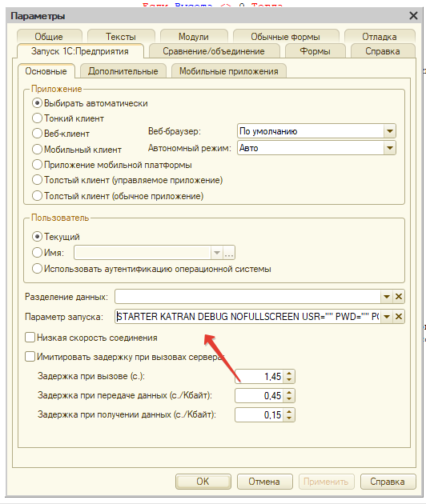This screenshot has height=504, width=426.
Task: Select the Запуск 1С:Предприятия tab
Action: [x=80, y=50]
